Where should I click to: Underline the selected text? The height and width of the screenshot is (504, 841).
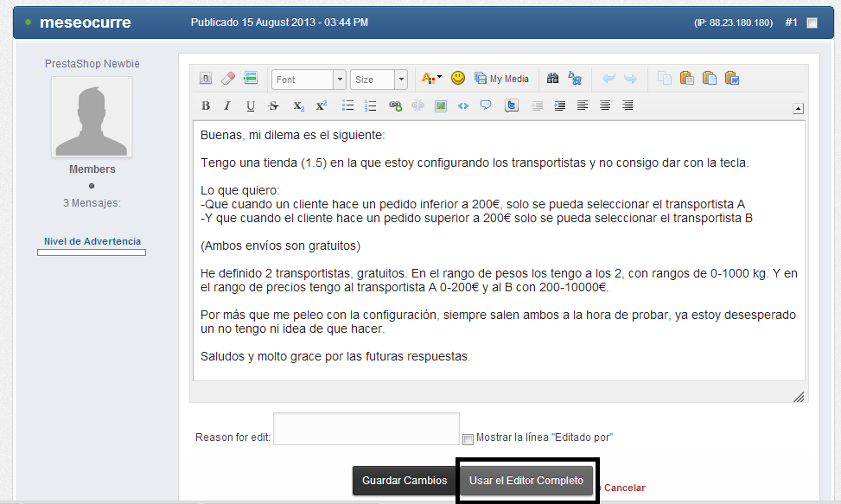(x=252, y=105)
